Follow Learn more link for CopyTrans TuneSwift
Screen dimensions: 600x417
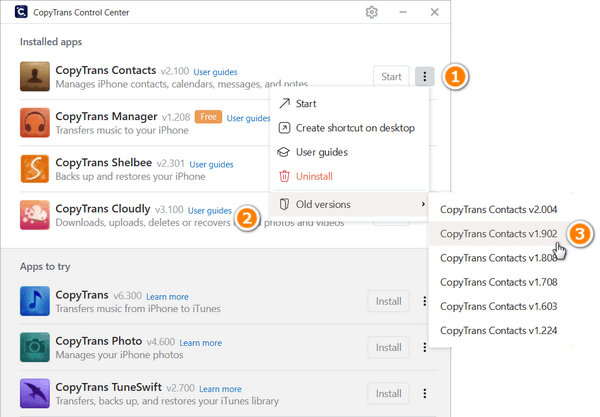click(x=220, y=388)
